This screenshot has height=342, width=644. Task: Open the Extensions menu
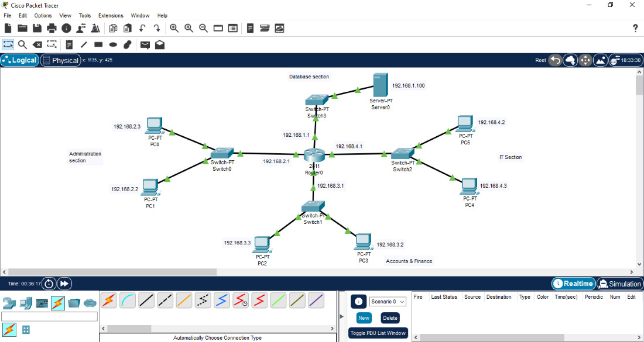coord(111,15)
